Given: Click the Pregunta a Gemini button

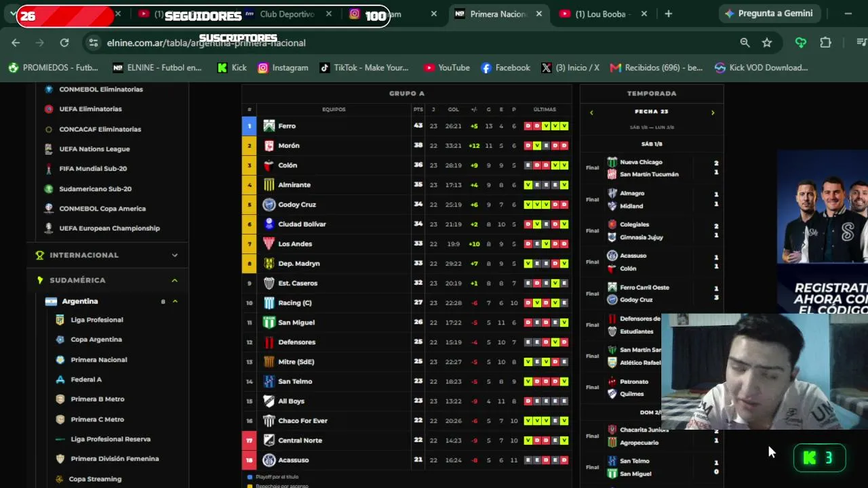Looking at the screenshot, I should click(x=769, y=14).
